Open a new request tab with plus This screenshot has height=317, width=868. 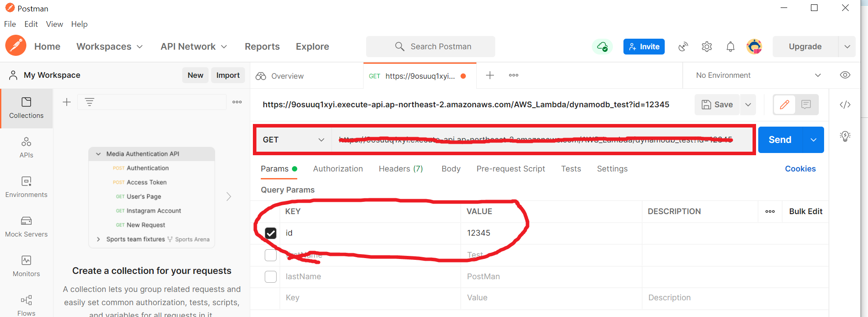pos(490,75)
